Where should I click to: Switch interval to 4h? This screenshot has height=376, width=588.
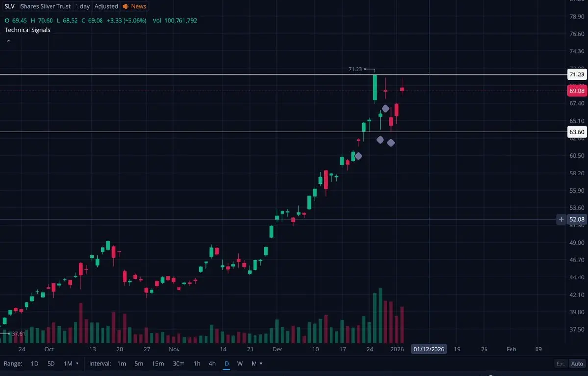tap(212, 364)
